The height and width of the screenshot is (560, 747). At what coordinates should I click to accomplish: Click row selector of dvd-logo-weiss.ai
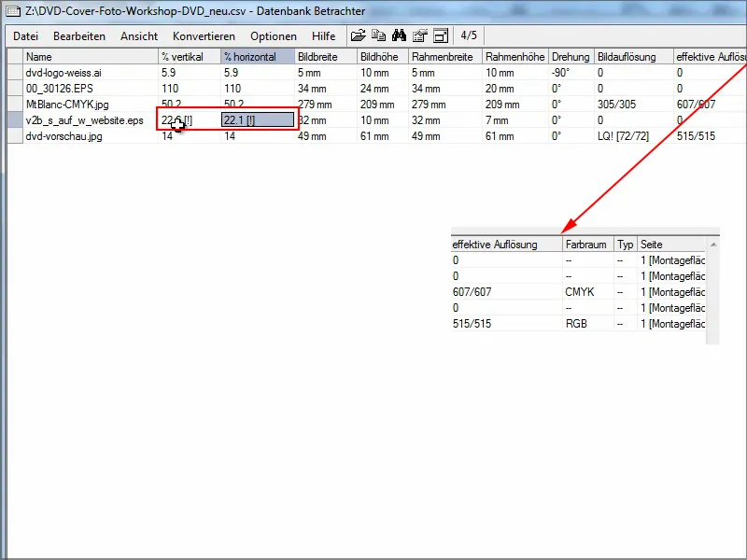(15, 73)
